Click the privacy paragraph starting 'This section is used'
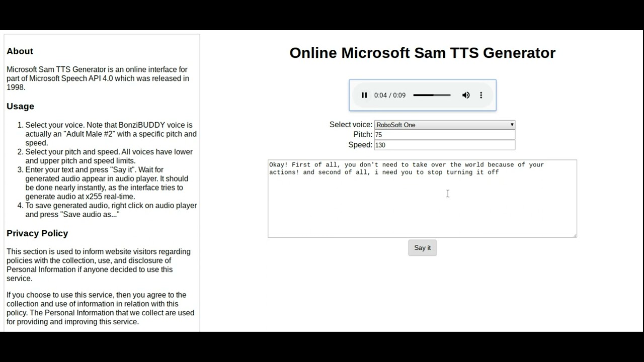 coord(99,265)
